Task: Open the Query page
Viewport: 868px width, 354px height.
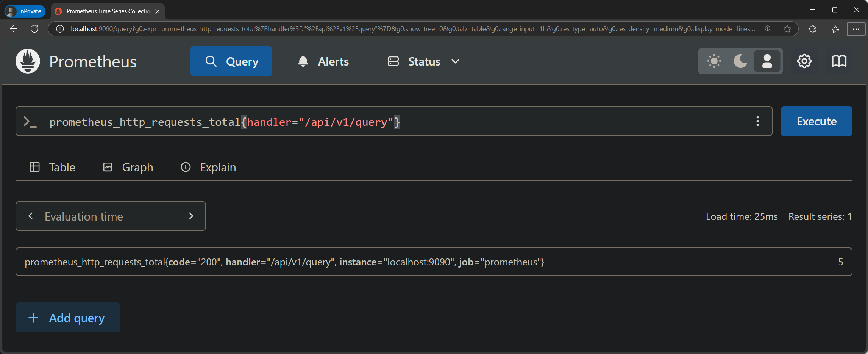Action: (231, 61)
